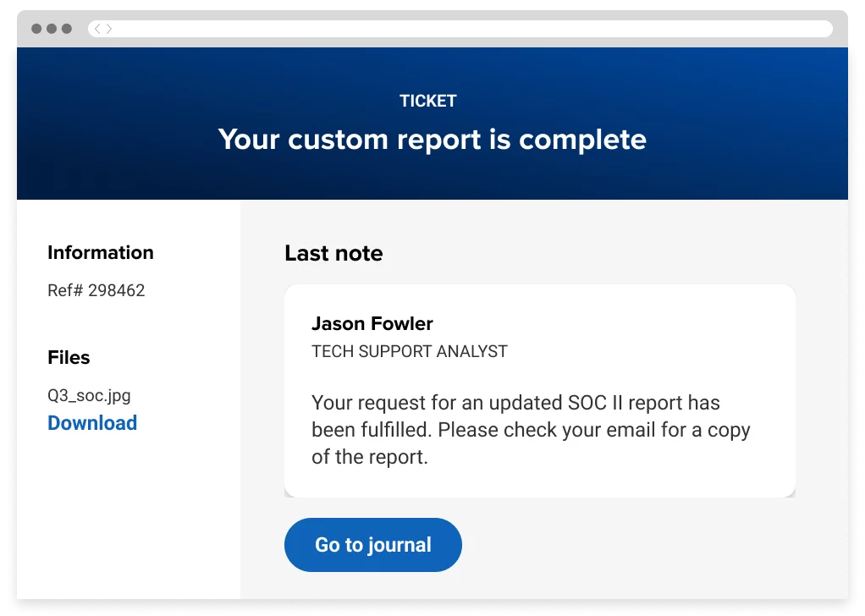The height and width of the screenshot is (616, 865).
Task: Click the Files section heading
Action: click(x=69, y=357)
